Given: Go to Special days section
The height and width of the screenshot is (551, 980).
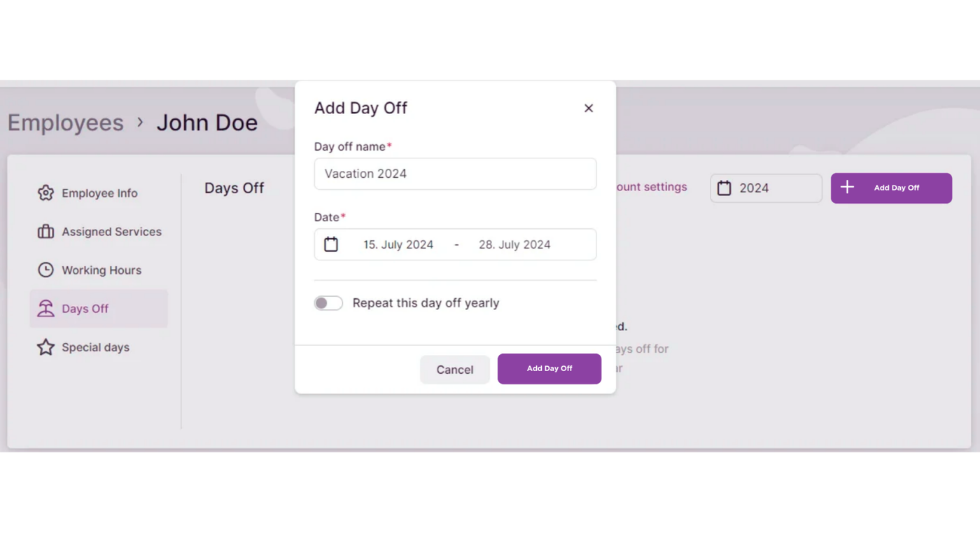Looking at the screenshot, I should (x=95, y=347).
